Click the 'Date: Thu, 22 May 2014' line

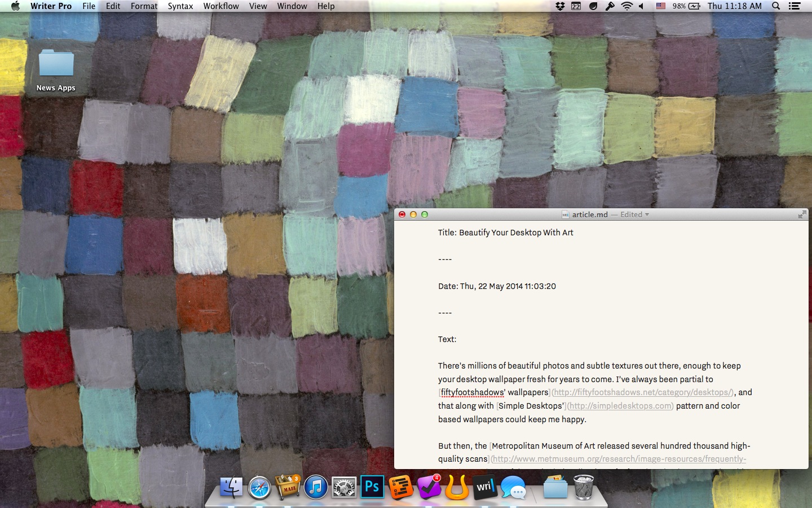click(497, 286)
